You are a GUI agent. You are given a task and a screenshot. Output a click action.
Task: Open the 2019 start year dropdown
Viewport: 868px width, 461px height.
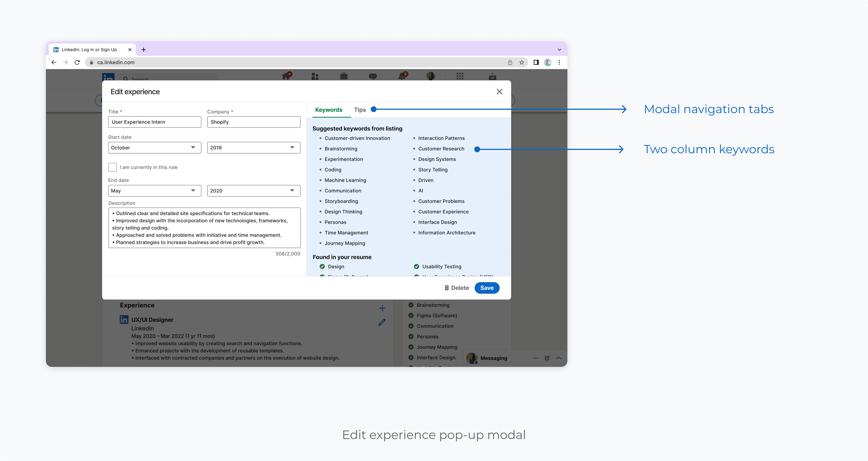pyautogui.click(x=253, y=148)
